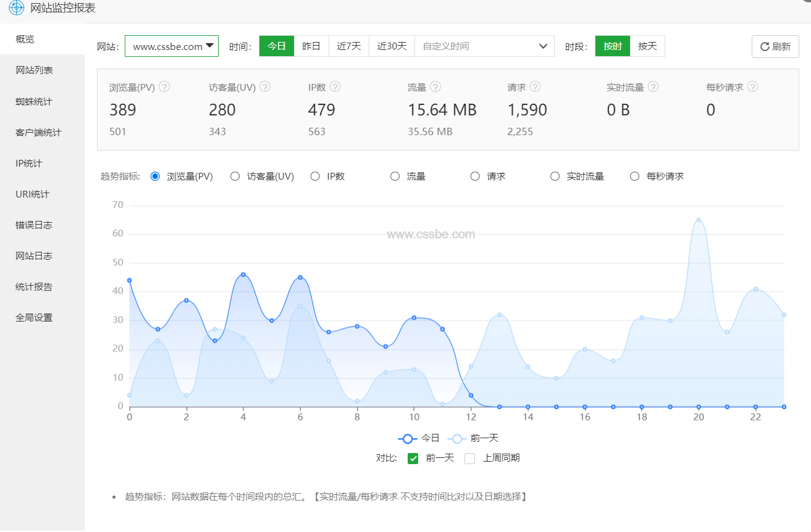This screenshot has width=811, height=532.
Task: Click the request count 1,590
Action: [527, 110]
